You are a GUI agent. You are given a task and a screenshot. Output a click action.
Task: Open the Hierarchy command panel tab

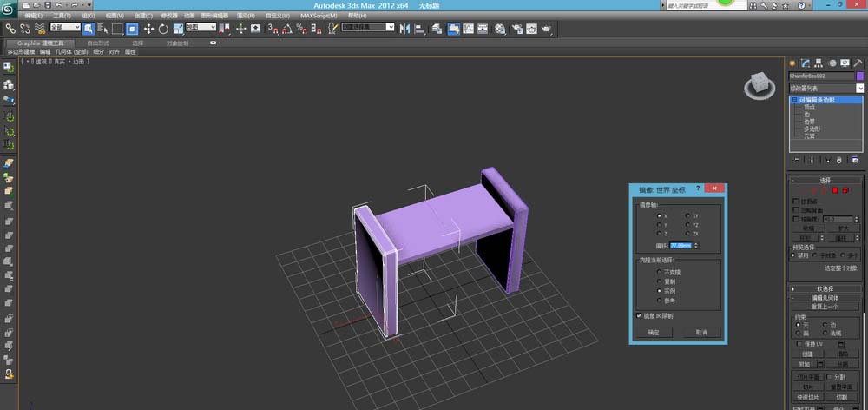[x=818, y=63]
